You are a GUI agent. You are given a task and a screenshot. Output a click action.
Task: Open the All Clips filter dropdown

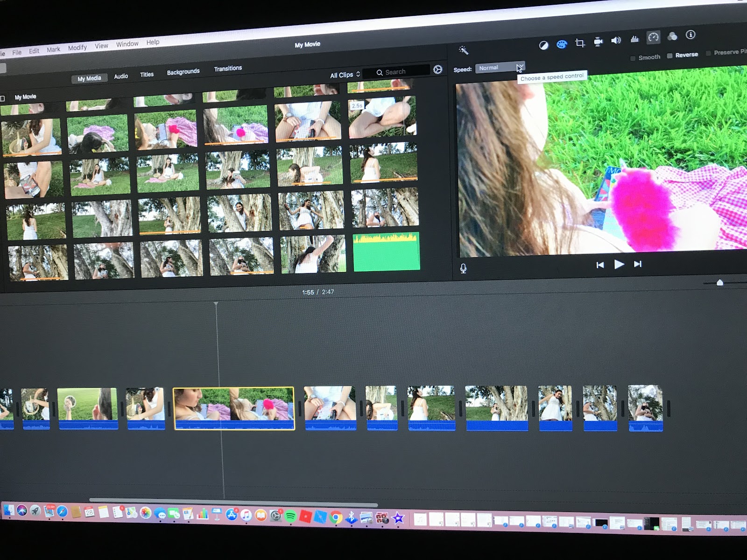pyautogui.click(x=345, y=75)
